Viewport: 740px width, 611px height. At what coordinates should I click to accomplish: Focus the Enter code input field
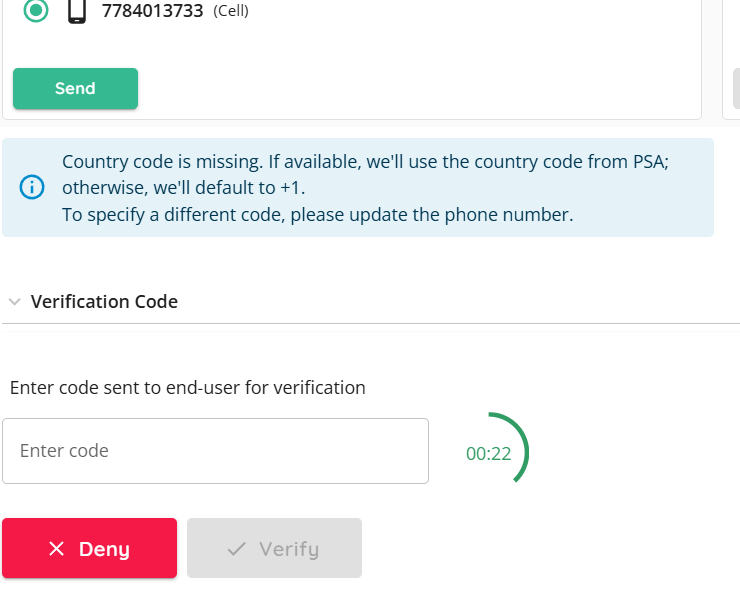(x=216, y=451)
